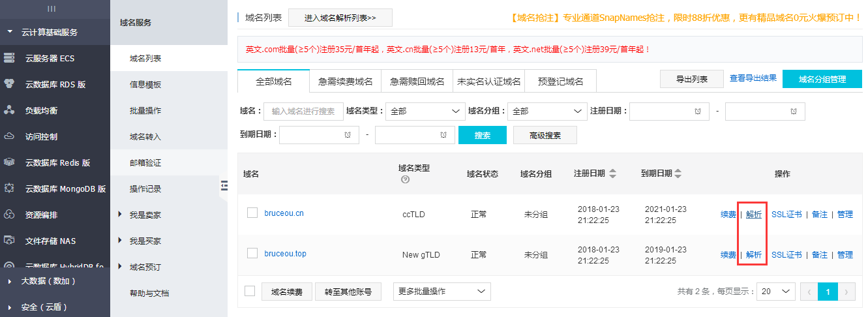This screenshot has width=868, height=317.
Task: Switch to the 急需续费域名 tab
Action: click(345, 81)
